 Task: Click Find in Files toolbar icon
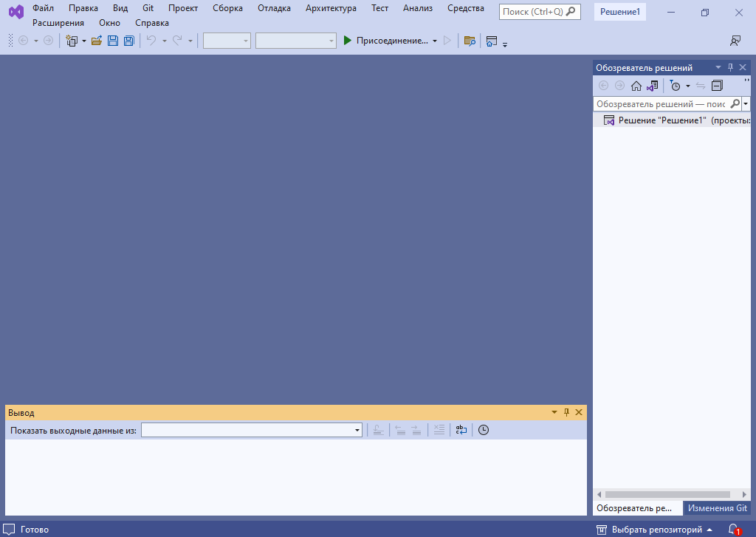coord(469,41)
